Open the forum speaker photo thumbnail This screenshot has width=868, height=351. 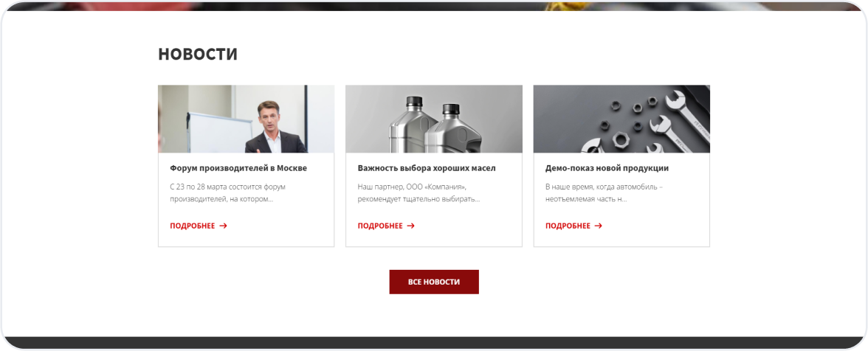tap(247, 119)
